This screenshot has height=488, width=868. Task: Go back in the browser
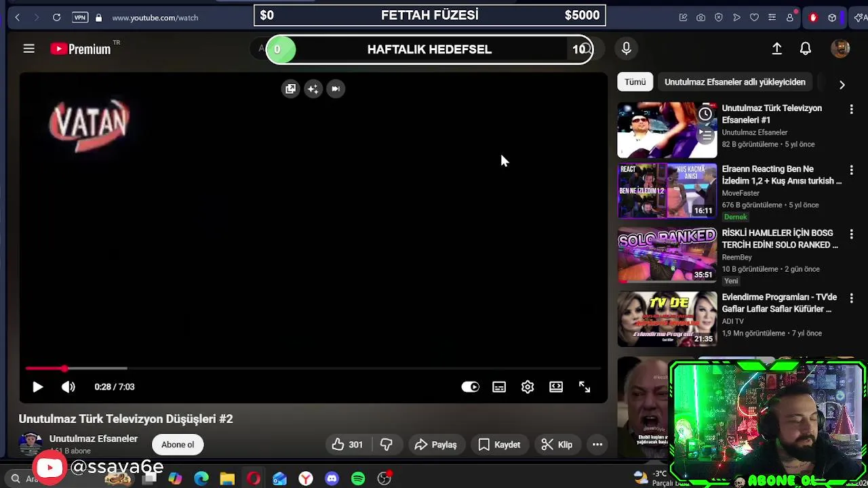17,17
